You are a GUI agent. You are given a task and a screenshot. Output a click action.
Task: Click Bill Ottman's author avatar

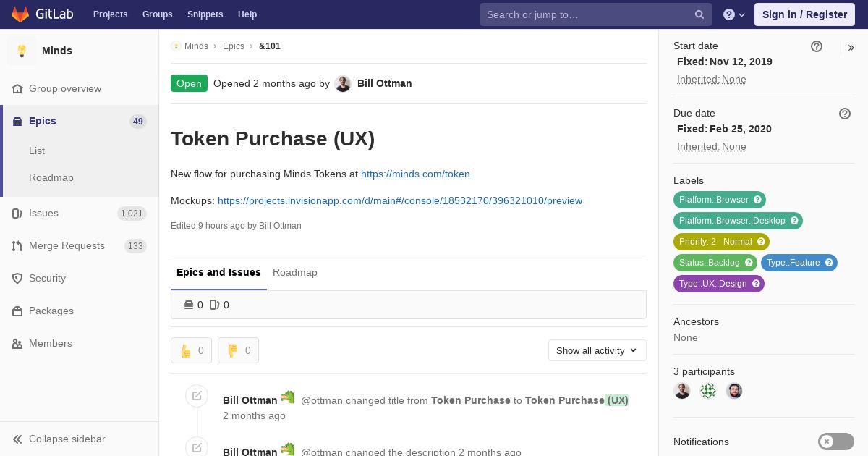(343, 84)
